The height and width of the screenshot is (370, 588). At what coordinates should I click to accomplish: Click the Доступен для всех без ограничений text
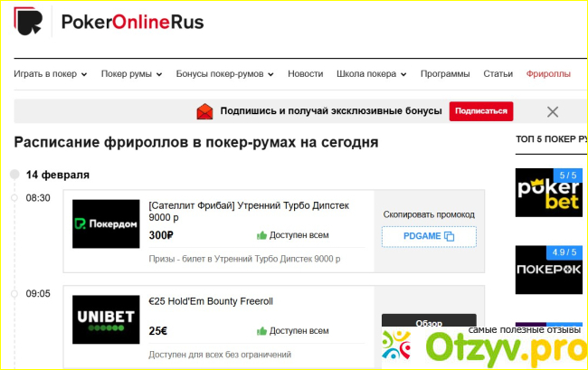point(220,355)
